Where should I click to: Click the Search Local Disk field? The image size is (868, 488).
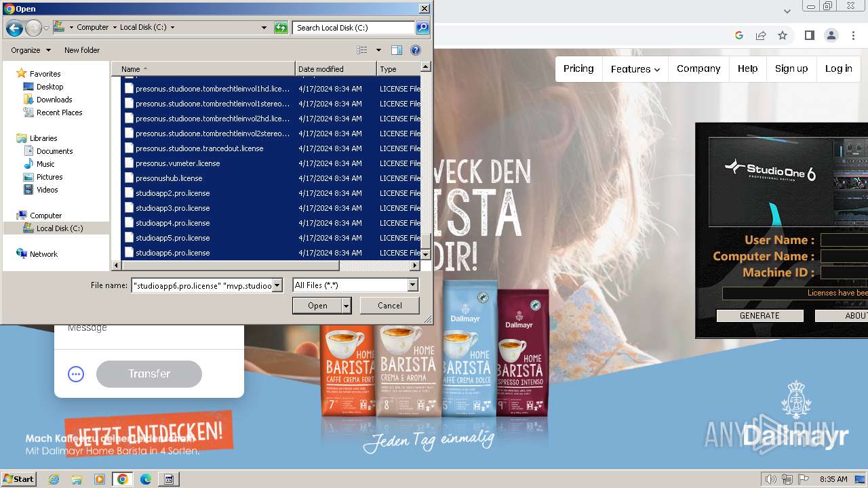click(354, 28)
